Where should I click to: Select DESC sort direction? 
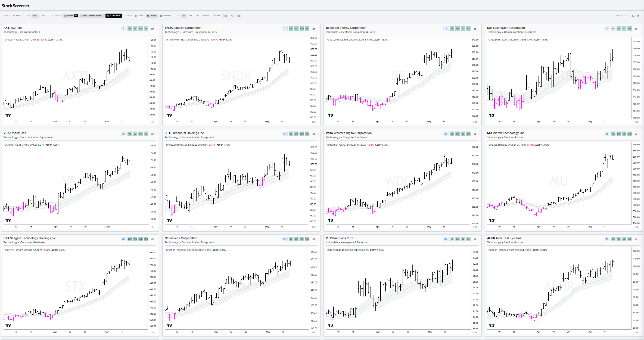click(x=43, y=16)
